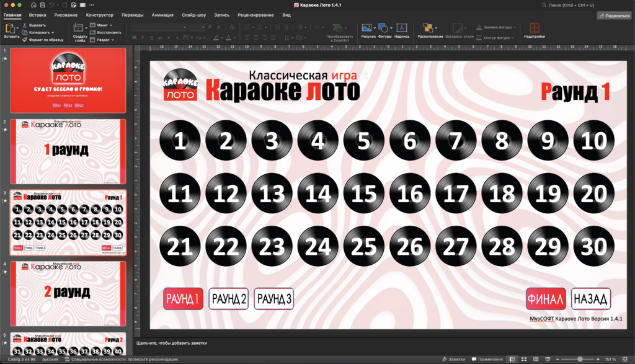Click the zoom out minus button
This screenshot has width=635, height=364.
[557, 359]
